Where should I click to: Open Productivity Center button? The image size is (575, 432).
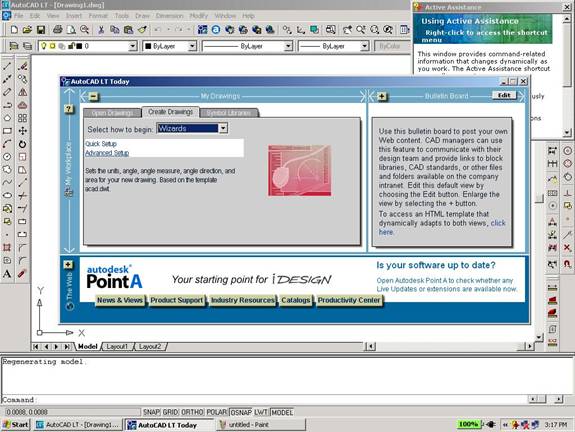click(x=349, y=300)
